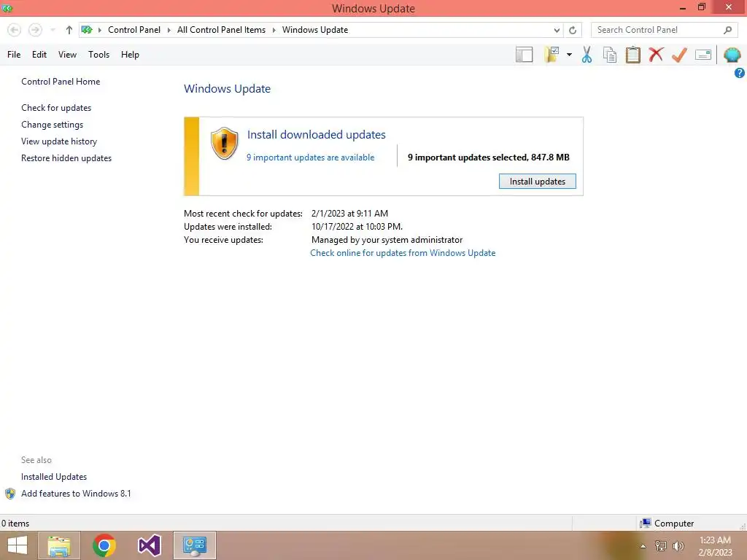Image resolution: width=747 pixels, height=560 pixels.
Task: Refresh the Windows Update page
Action: pos(573,30)
